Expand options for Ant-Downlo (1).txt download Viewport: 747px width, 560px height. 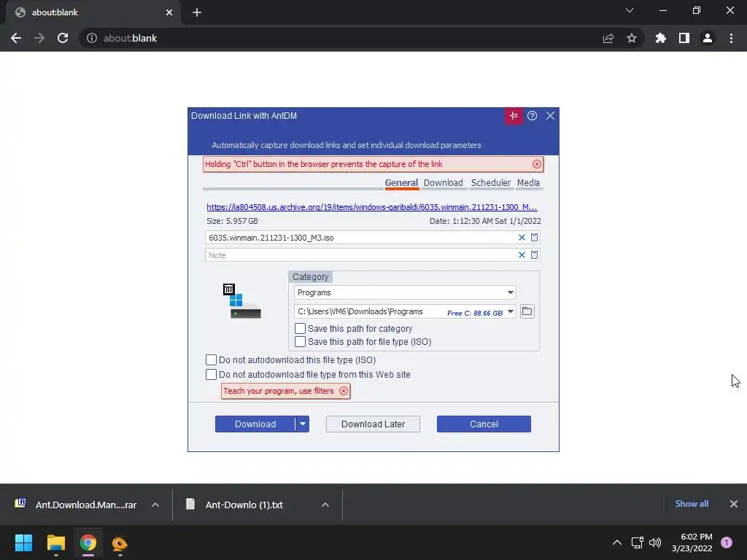325,505
